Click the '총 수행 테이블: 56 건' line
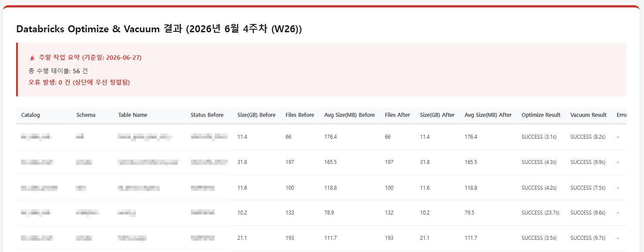This screenshot has height=252, width=644. coord(58,71)
